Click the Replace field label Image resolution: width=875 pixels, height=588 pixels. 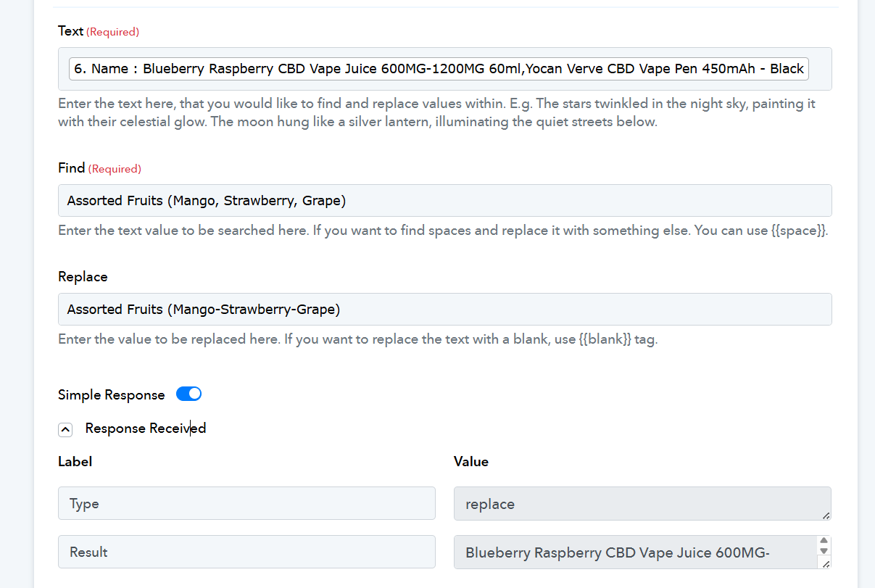(83, 277)
